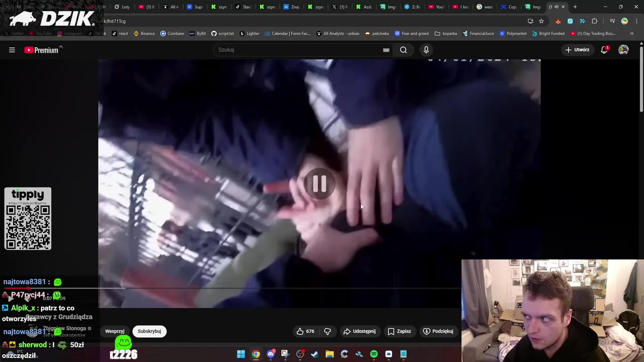The width and height of the screenshot is (644, 362).
Task: Click the tipply QR code widget
Action: (28, 219)
